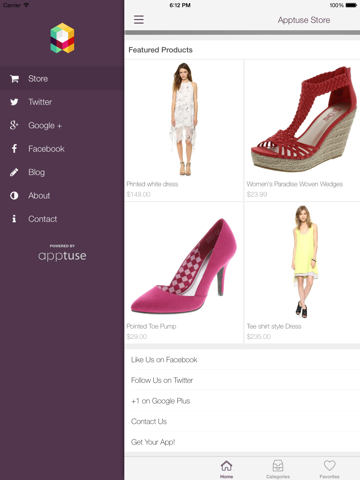Click the powered by apptuse logo
Screen dimensions: 360x480
(62, 253)
